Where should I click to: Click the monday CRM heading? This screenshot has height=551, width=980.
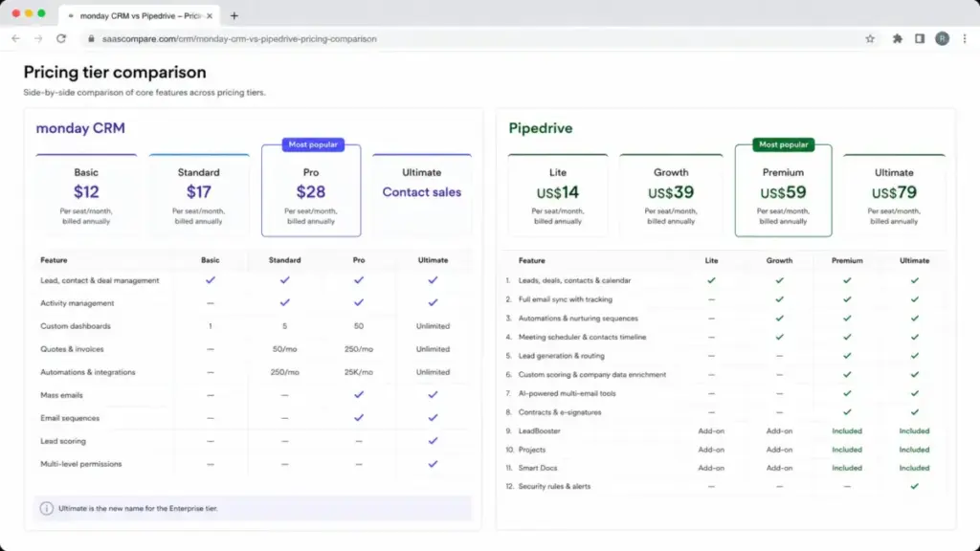pyautogui.click(x=80, y=128)
